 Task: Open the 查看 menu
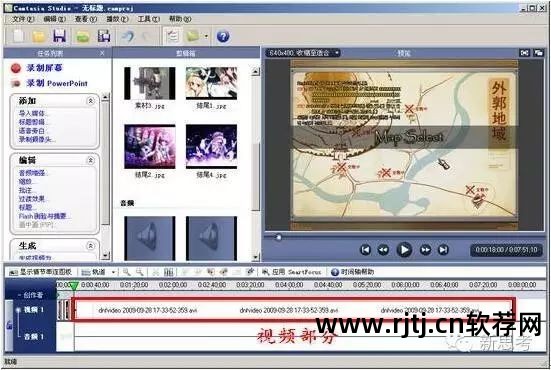(85, 19)
